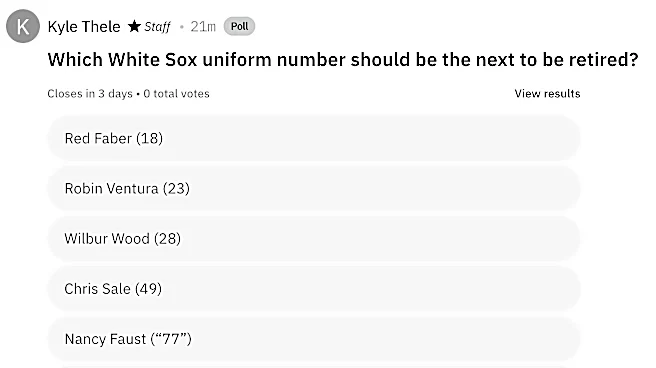
Task: Click the name 'Red Faber' text
Action: coord(98,138)
